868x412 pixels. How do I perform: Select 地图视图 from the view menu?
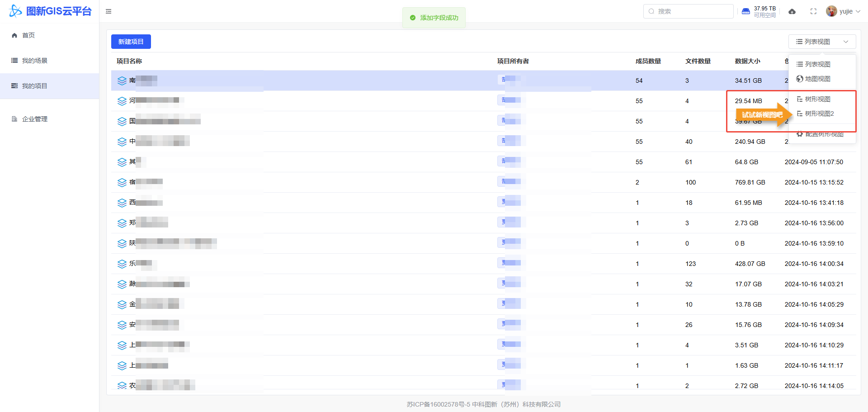(817, 79)
